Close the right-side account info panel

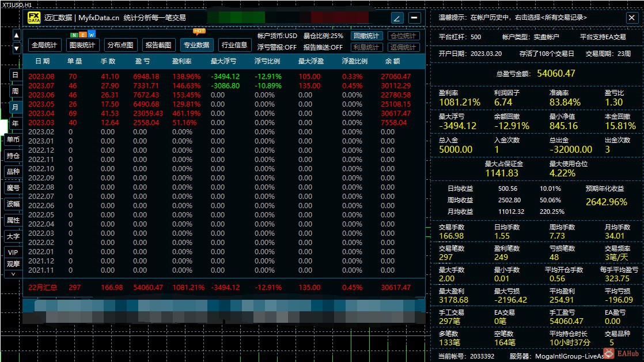632,18
